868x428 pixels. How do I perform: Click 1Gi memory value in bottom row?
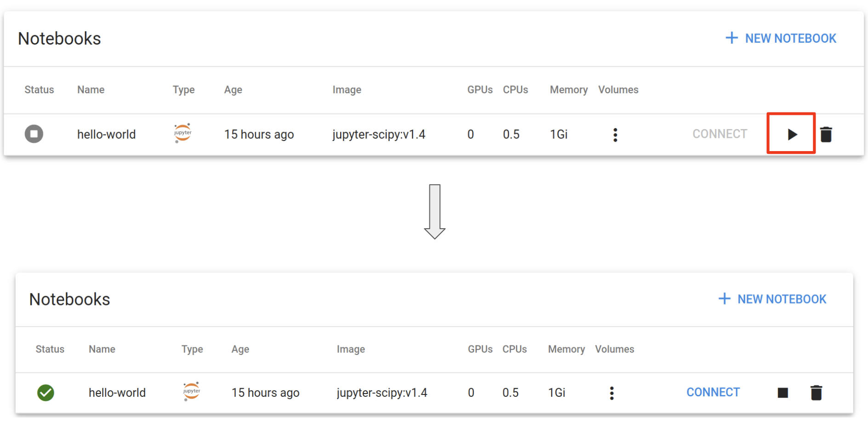coord(556,393)
